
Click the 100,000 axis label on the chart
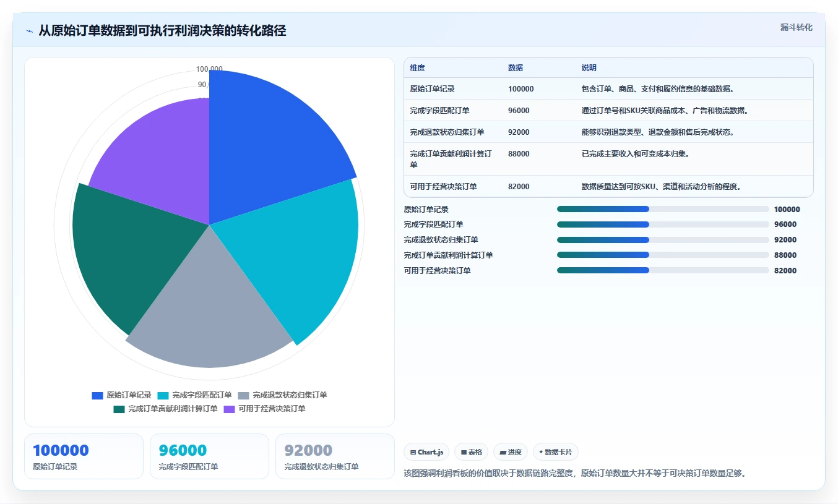click(x=209, y=69)
